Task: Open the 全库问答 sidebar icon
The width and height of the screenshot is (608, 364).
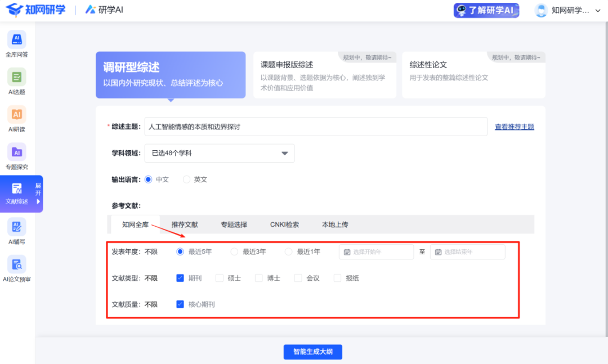Action: [x=17, y=41]
